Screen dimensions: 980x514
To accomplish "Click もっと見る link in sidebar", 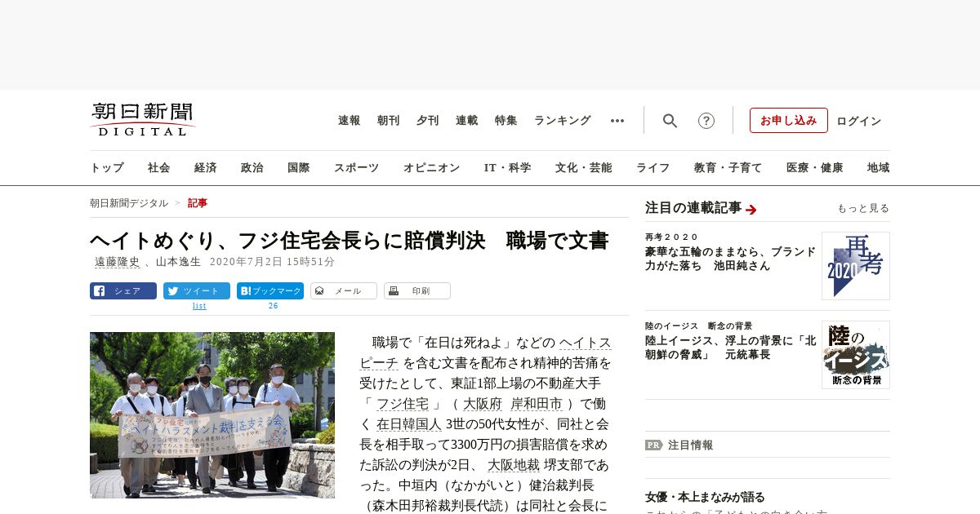I will pyautogui.click(x=863, y=209).
